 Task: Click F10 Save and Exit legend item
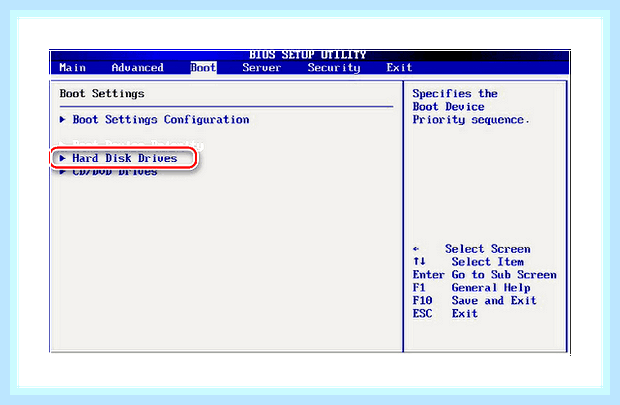474,301
